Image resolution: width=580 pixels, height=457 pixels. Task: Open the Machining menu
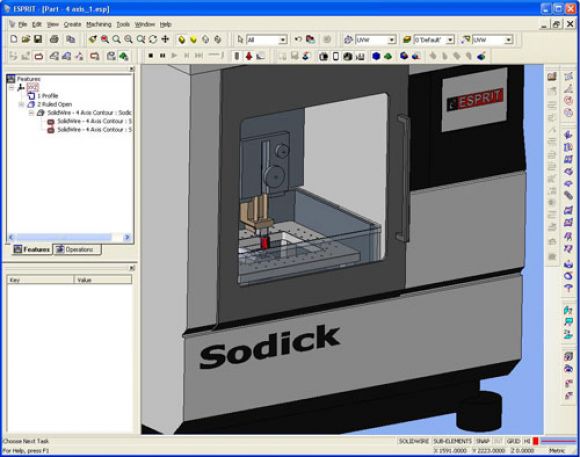98,24
